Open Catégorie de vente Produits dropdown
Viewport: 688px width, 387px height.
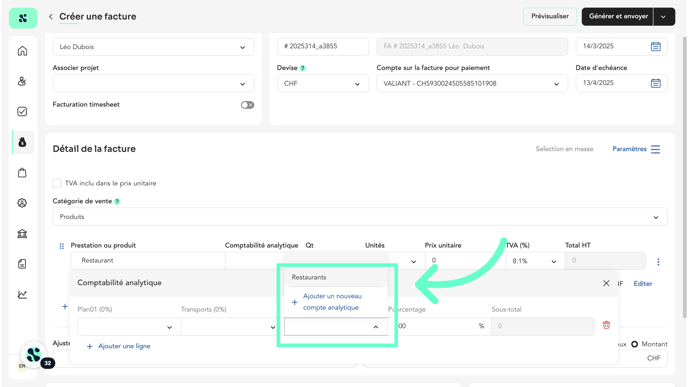coord(360,217)
